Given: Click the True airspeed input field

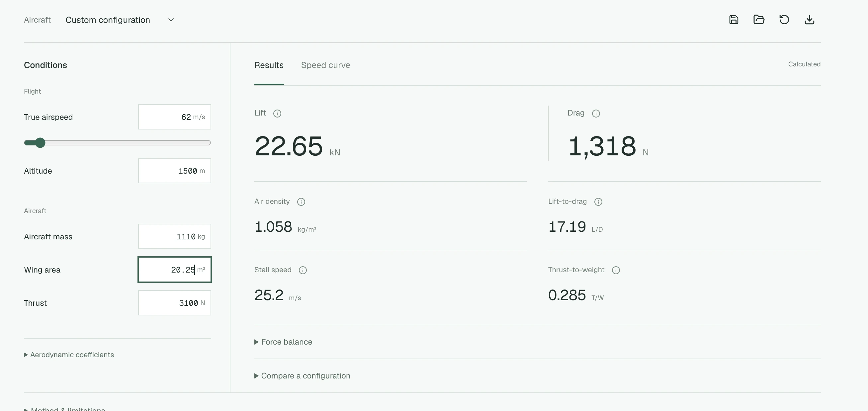Looking at the screenshot, I should (x=175, y=117).
